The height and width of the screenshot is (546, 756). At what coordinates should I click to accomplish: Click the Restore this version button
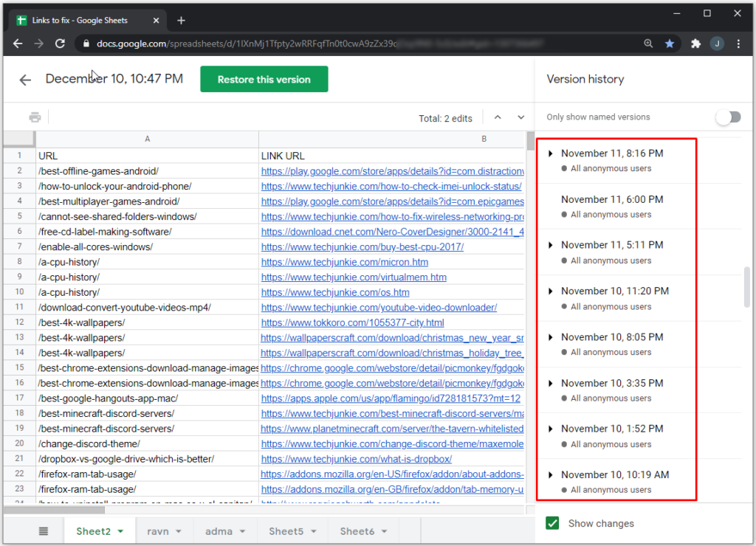click(x=264, y=79)
